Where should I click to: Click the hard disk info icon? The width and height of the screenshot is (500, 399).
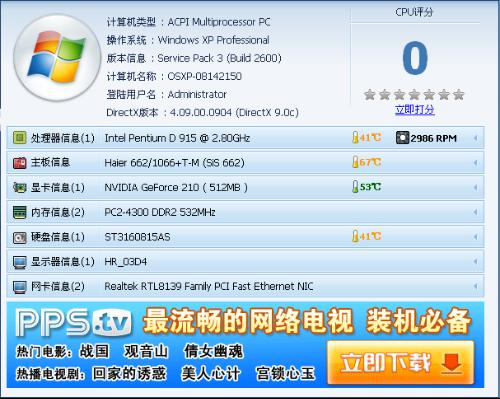coord(19,237)
